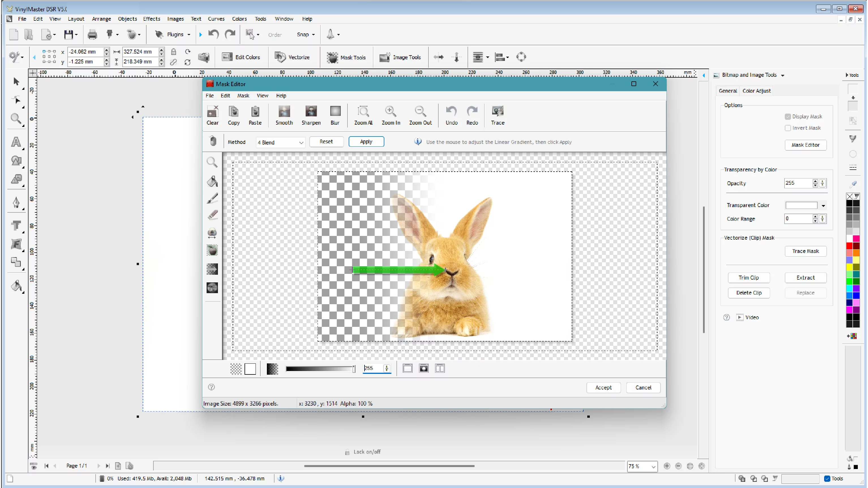Click the white color swatch below the canvas
Viewport: 868px width, 488px height.
point(250,369)
